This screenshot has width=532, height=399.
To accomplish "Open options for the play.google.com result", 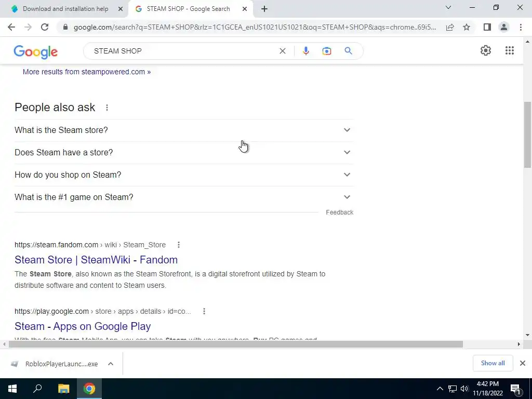I will (204, 311).
